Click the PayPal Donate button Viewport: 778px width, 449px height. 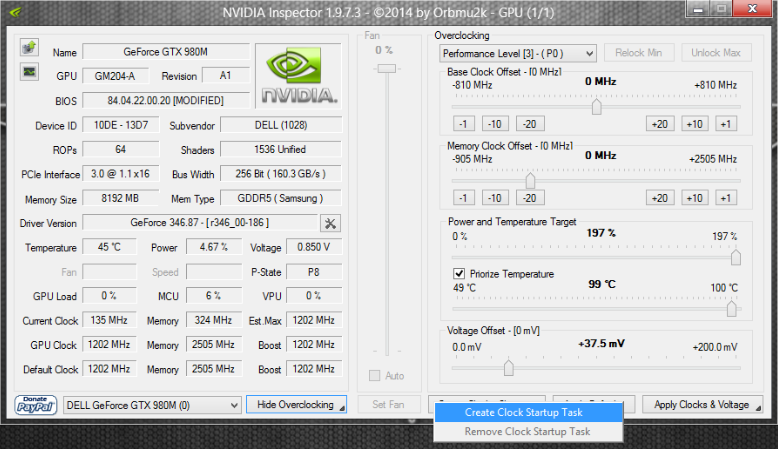35,405
